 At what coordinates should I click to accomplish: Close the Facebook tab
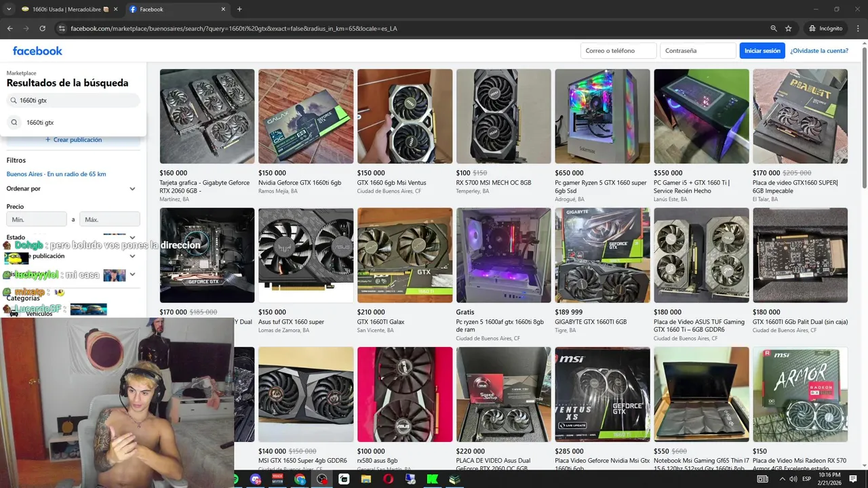click(223, 9)
